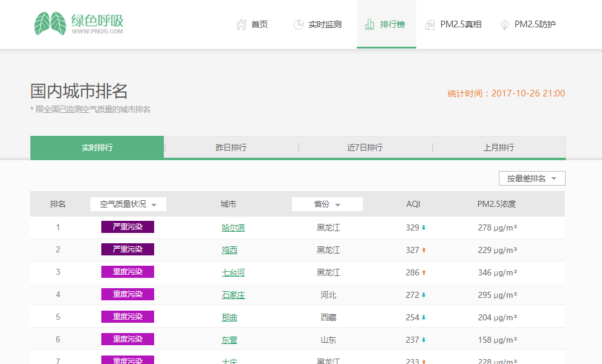The height and width of the screenshot is (364, 602).
Task: Click the document icon beside PM2.5真相
Action: (x=430, y=25)
